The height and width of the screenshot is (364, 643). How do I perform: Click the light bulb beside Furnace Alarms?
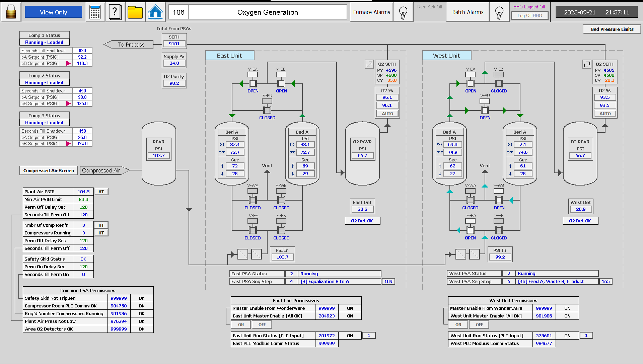(x=403, y=11)
